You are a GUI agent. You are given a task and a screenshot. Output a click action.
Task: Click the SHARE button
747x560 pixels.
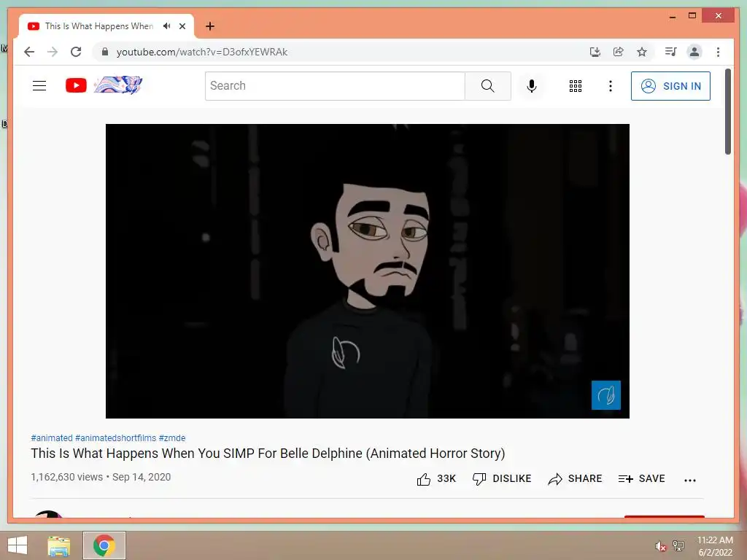tap(575, 478)
